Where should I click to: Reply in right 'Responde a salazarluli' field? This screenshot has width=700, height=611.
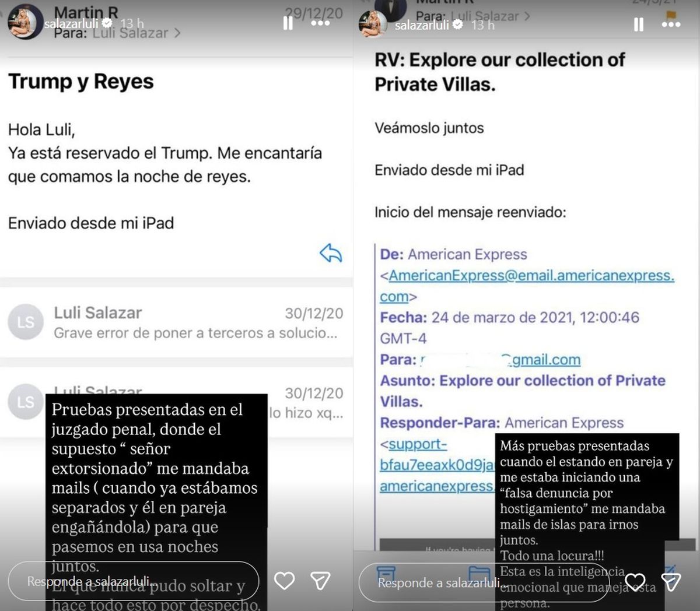tap(484, 582)
